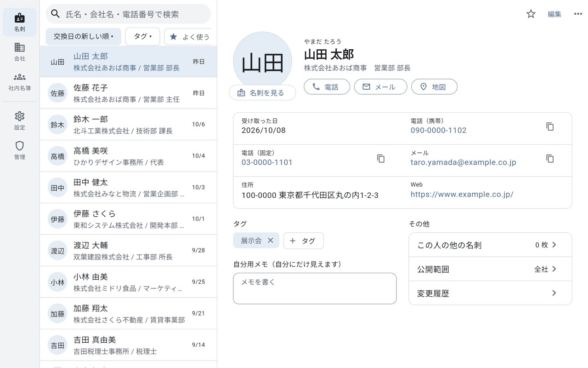Copy the email address taro.yamada

pyautogui.click(x=550, y=158)
